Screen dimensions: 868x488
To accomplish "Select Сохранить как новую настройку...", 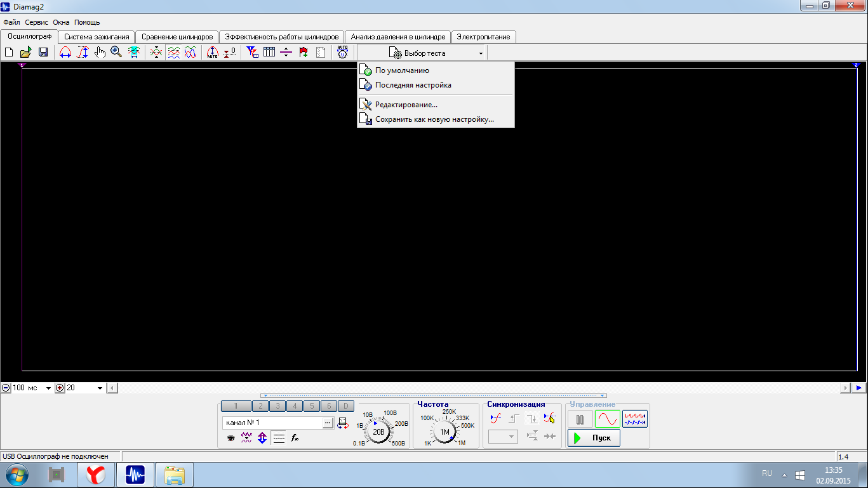I will tap(435, 119).
